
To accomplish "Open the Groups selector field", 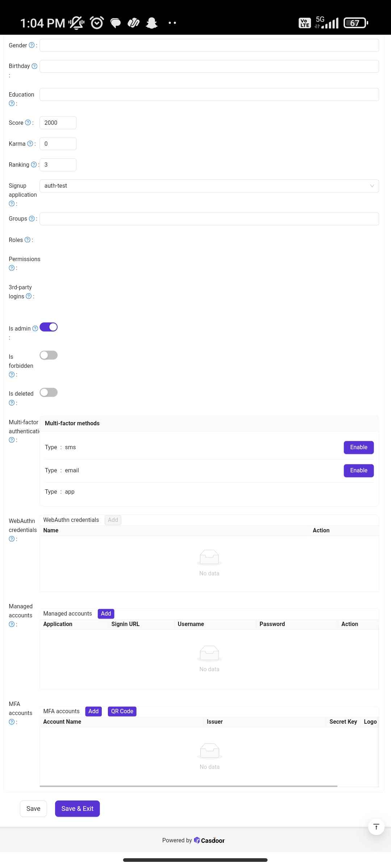I will click(x=209, y=219).
